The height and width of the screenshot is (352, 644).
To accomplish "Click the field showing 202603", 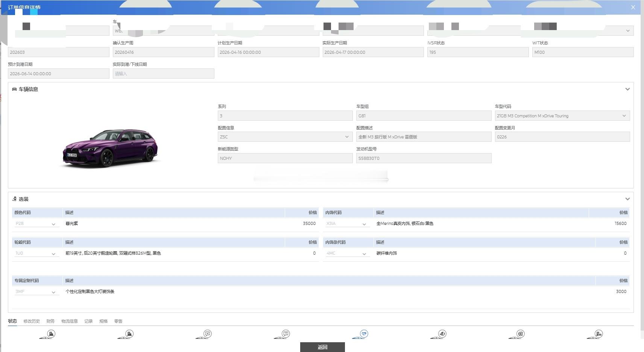I will click(x=59, y=52).
